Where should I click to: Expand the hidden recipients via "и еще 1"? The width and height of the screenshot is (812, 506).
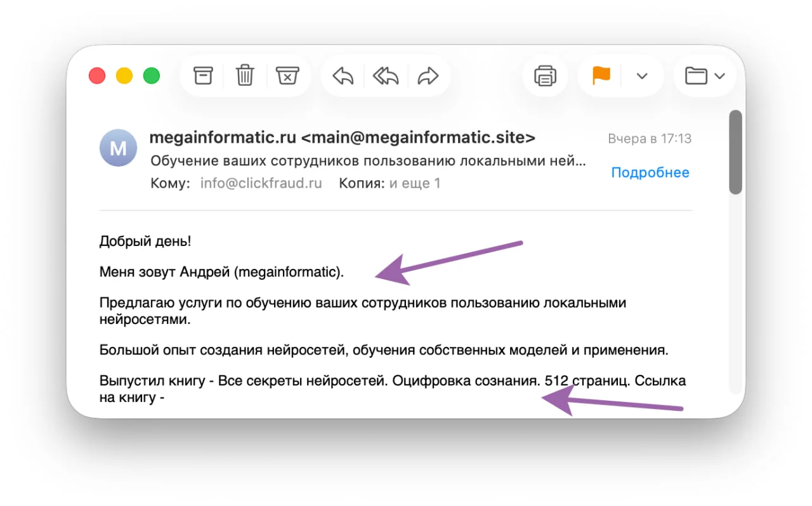point(415,183)
